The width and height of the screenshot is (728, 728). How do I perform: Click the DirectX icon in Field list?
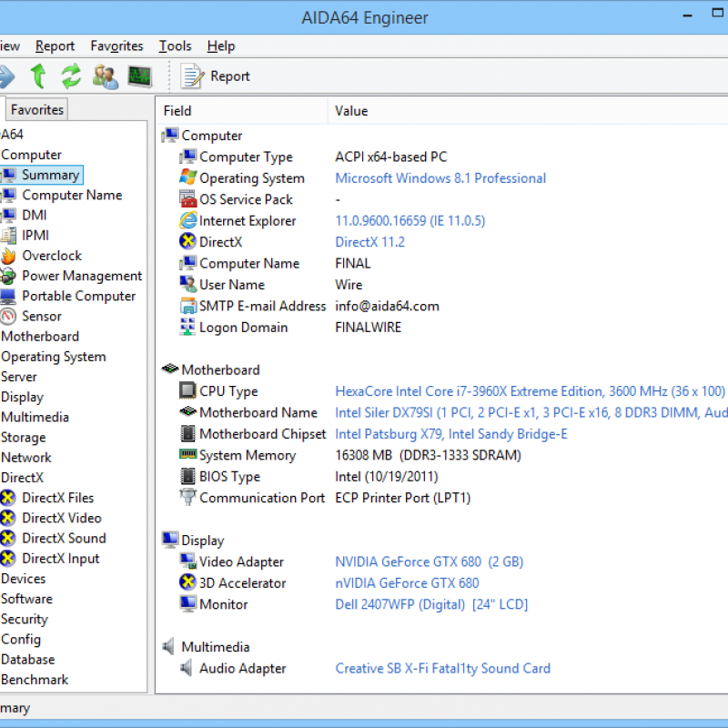click(188, 242)
